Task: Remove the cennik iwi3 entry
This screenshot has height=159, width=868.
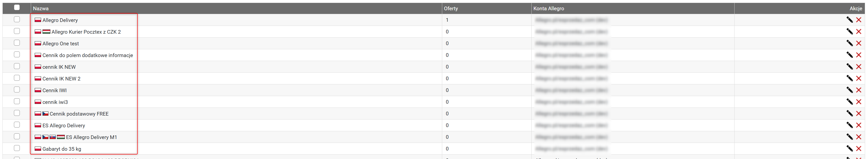Action: (x=858, y=102)
